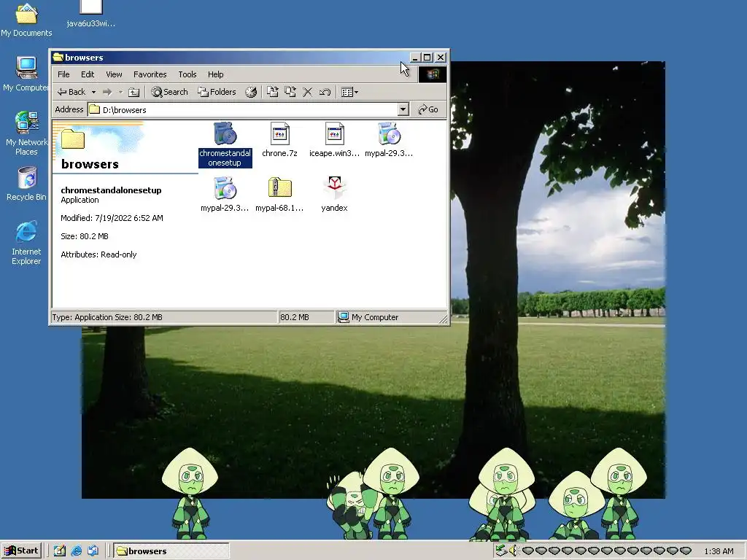Select the Internet Explorer desktop icon
747x560 pixels.
[x=26, y=243]
